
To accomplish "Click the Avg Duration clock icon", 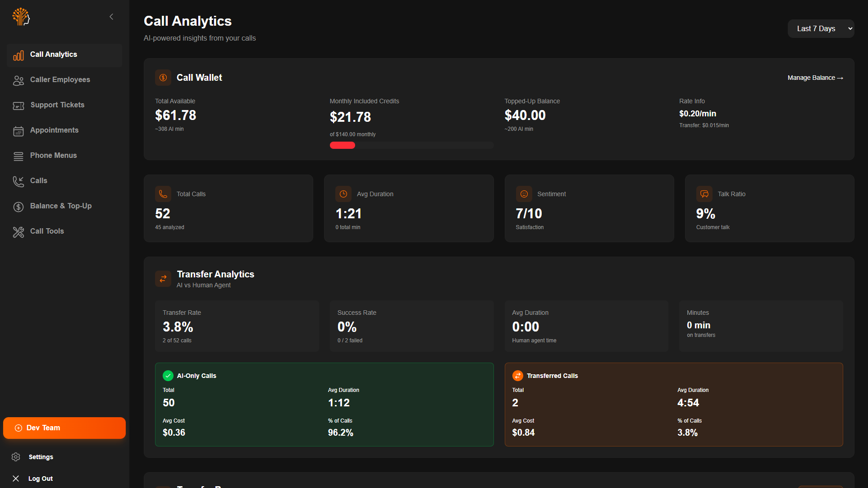I will (x=343, y=194).
